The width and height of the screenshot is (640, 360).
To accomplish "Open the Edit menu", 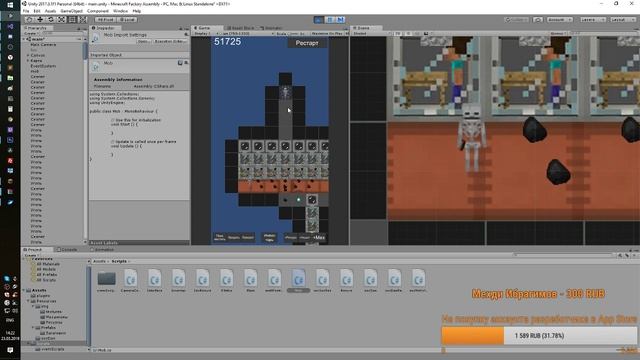I will [x=37, y=11].
